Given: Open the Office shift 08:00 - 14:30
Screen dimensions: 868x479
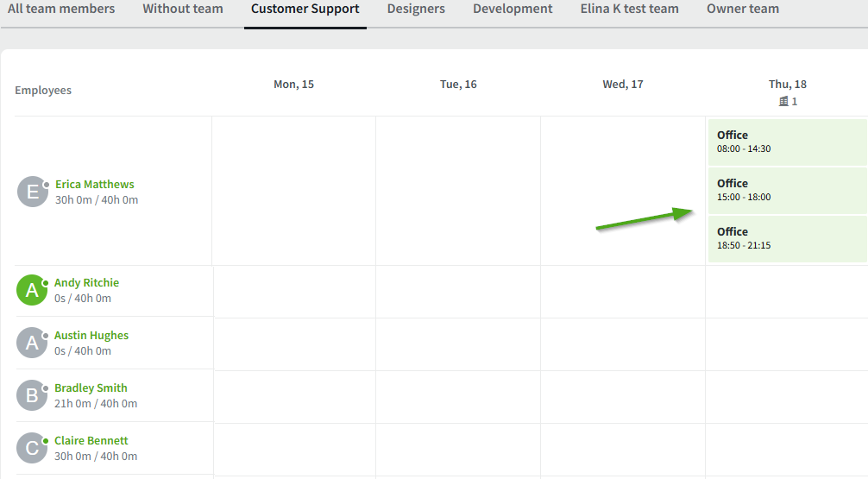Looking at the screenshot, I should click(787, 142).
